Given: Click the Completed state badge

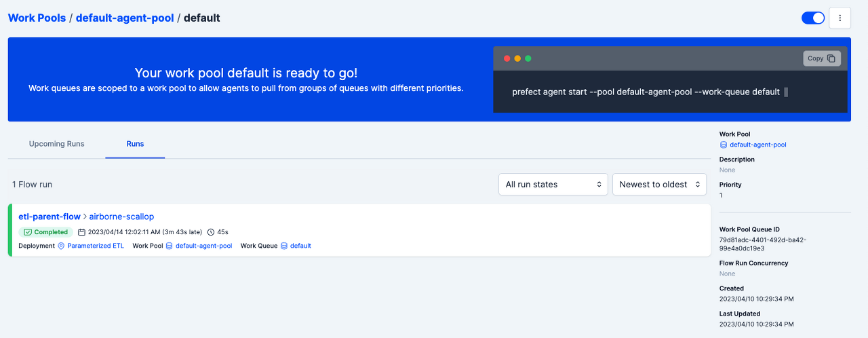Looking at the screenshot, I should (46, 232).
